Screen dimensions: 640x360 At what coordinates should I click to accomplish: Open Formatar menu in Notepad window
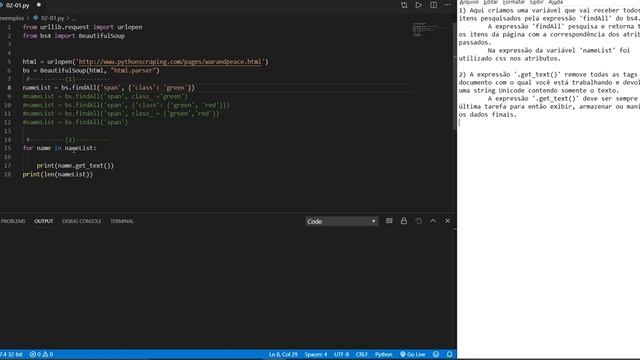coord(514,2)
